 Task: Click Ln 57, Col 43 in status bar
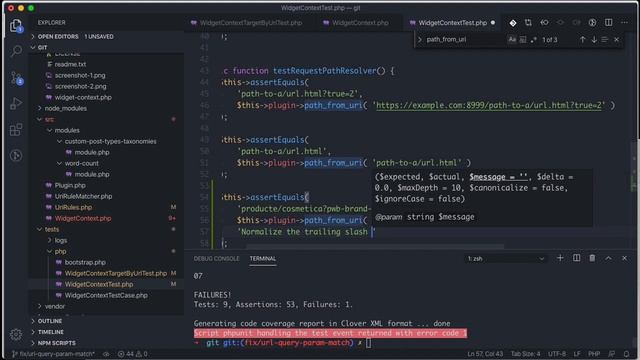tap(485, 354)
